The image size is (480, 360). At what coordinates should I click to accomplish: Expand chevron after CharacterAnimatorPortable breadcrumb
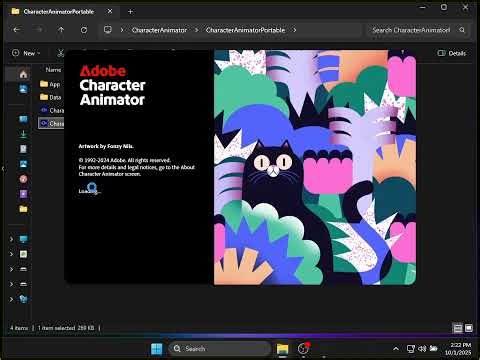[x=295, y=30]
